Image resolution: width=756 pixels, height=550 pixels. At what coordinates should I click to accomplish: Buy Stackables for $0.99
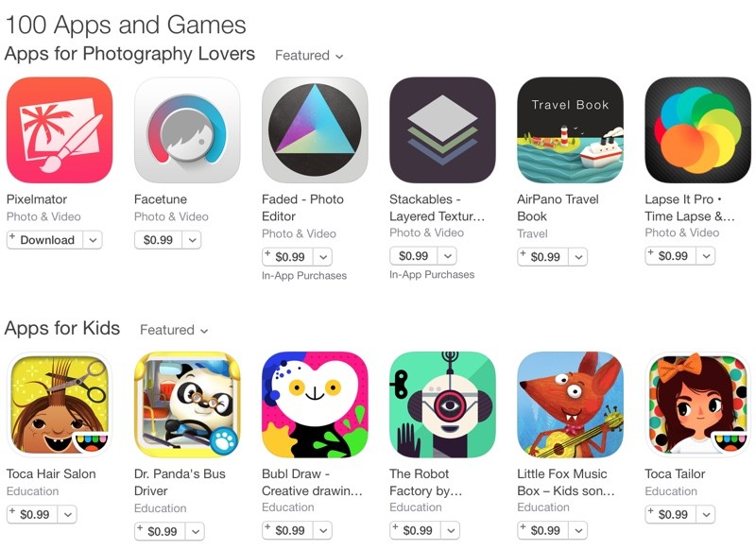click(x=414, y=256)
